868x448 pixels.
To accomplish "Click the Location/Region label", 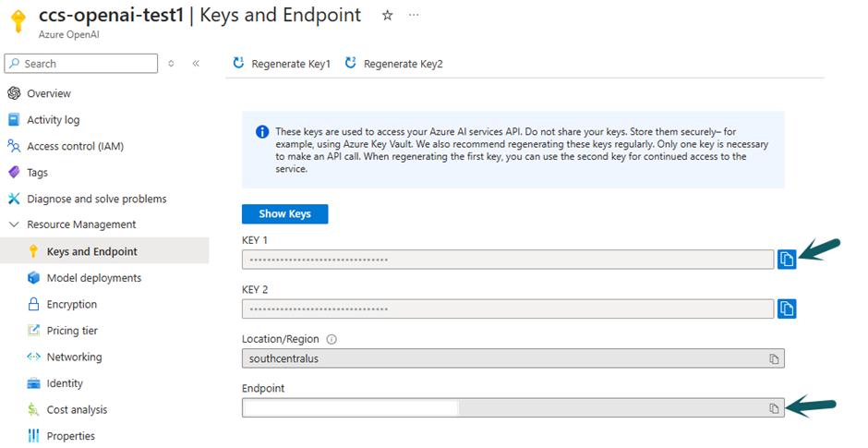I will pos(280,339).
